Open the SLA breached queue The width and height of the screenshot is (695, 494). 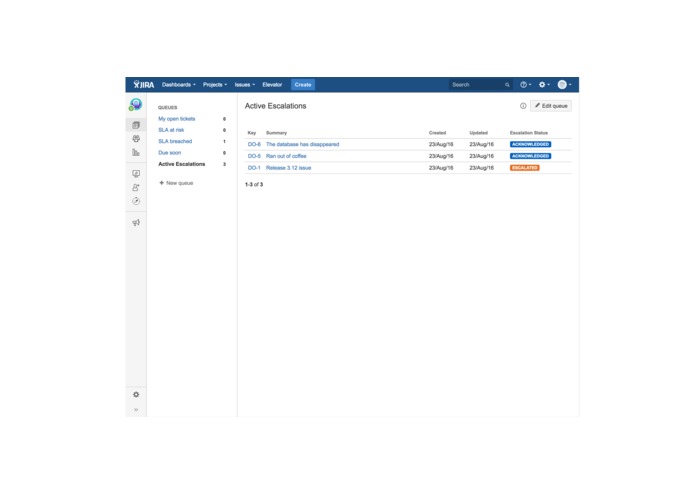click(x=175, y=141)
